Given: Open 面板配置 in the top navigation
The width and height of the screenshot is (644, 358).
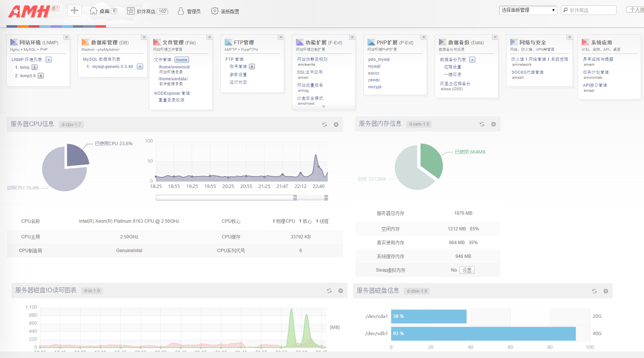Looking at the screenshot, I should click(225, 11).
